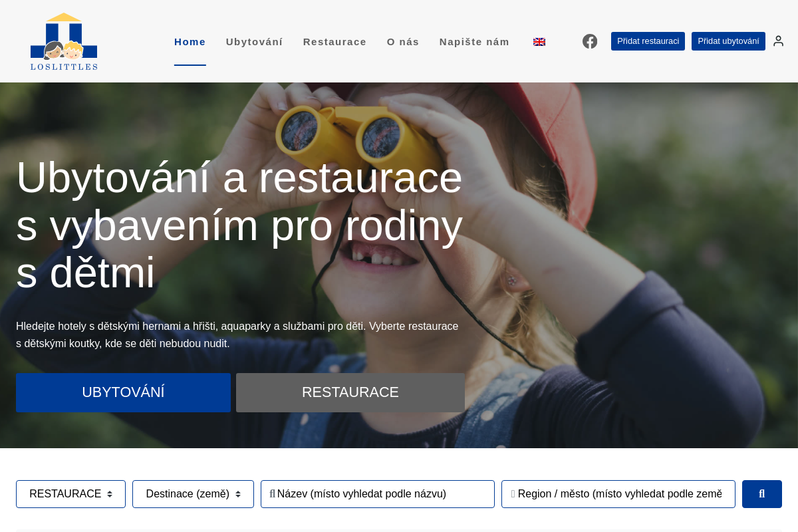This screenshot has width=798, height=532.
Task: Focus the Název search input field
Action: pos(378,494)
